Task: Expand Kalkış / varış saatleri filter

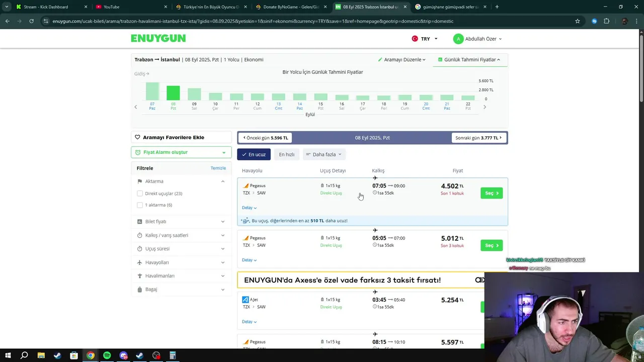Action: [181, 235]
